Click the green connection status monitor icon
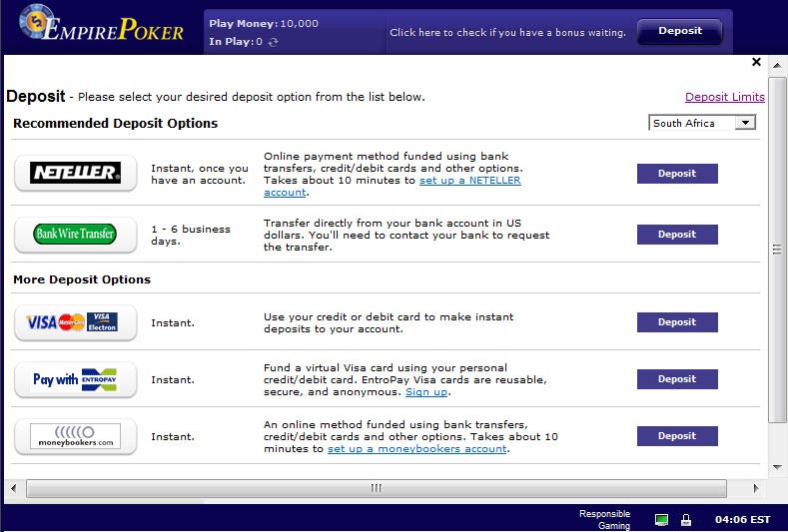Screen dimensions: 788x532 pos(661,519)
